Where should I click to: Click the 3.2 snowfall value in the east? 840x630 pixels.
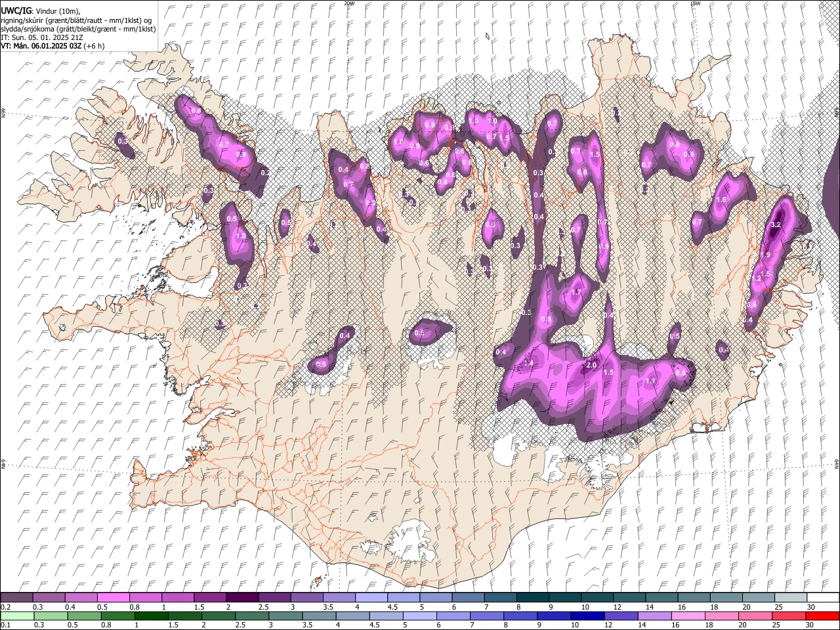coord(775,225)
